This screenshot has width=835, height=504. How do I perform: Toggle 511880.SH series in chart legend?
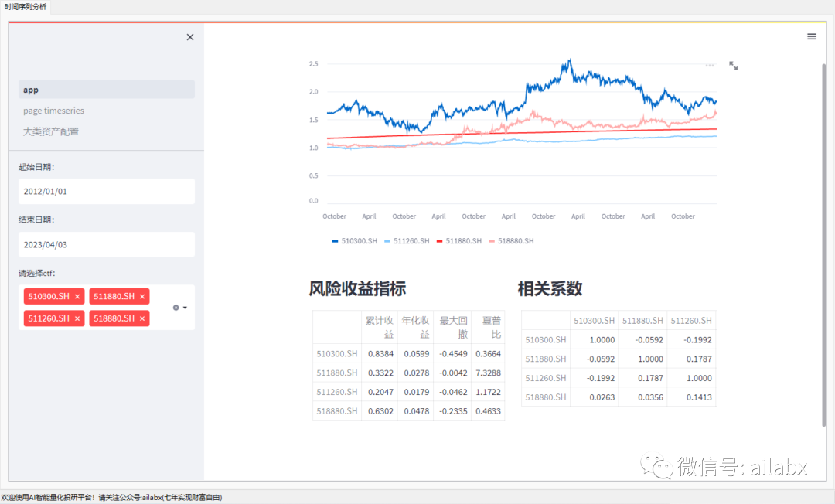coord(458,241)
